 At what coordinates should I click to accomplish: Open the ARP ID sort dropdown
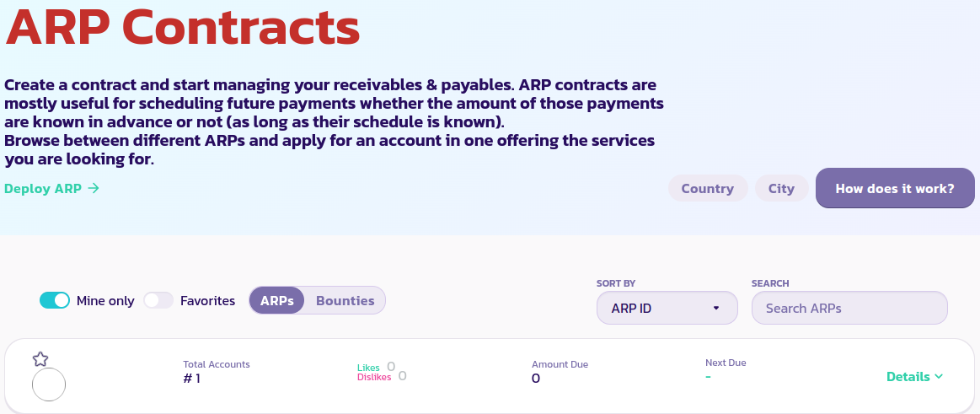click(667, 308)
